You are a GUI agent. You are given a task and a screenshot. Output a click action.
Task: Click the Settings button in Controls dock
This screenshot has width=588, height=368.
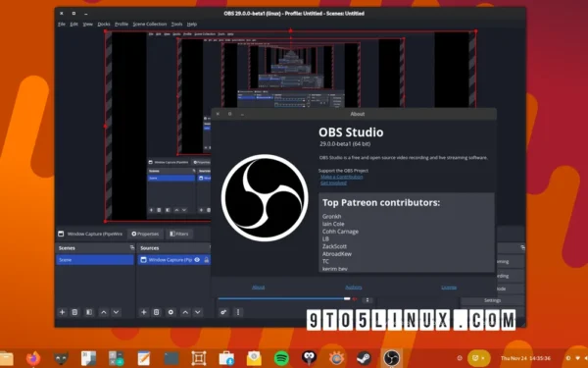tap(492, 300)
